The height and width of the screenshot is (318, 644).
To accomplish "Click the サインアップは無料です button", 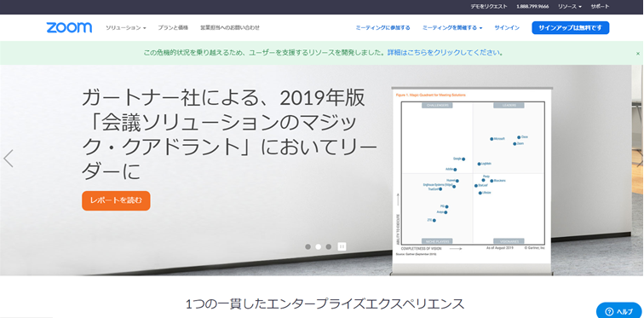I will (x=571, y=28).
